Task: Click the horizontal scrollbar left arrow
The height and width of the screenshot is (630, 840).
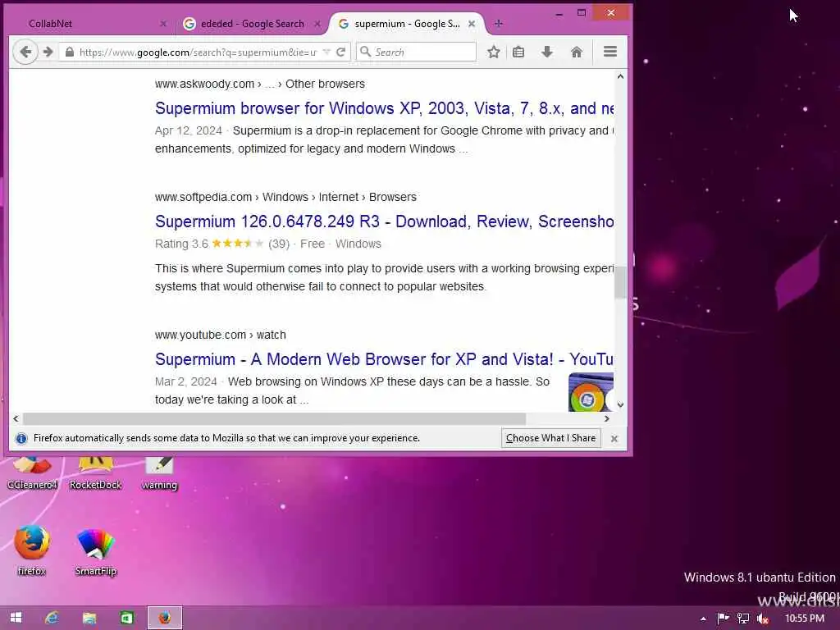Action: pos(16,418)
